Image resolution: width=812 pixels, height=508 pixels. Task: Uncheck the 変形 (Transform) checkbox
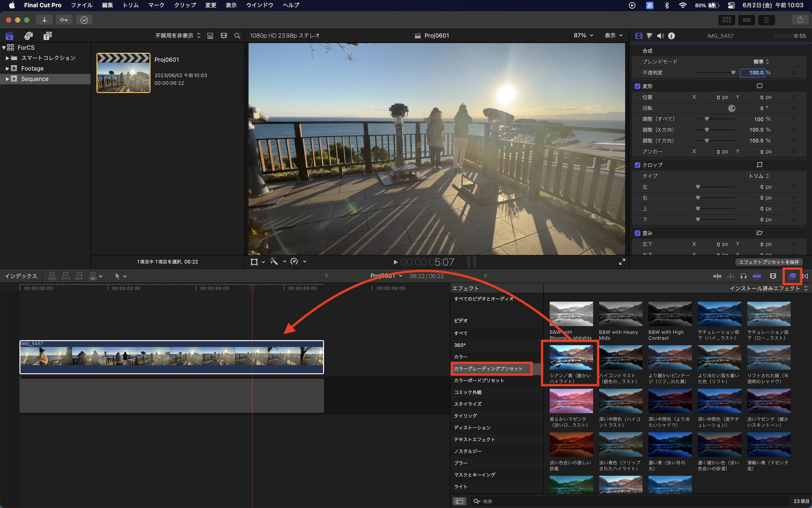tap(637, 86)
